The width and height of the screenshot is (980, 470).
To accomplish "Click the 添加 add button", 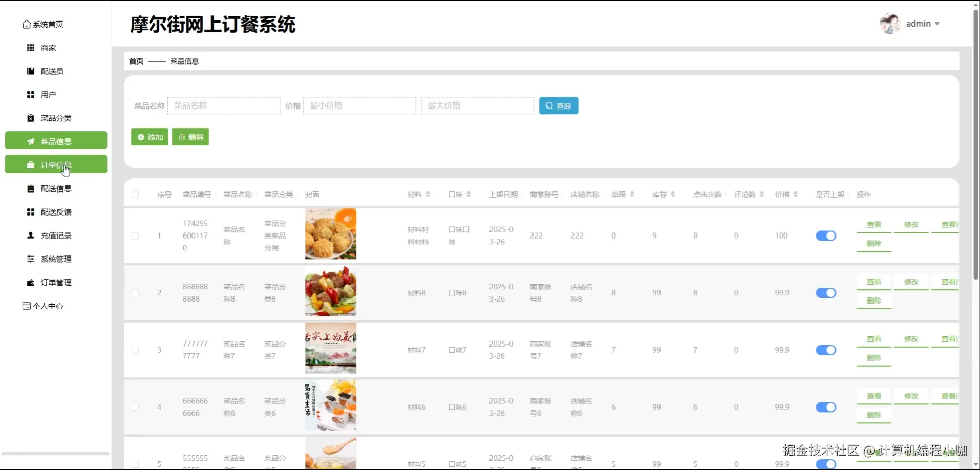I will [x=149, y=137].
